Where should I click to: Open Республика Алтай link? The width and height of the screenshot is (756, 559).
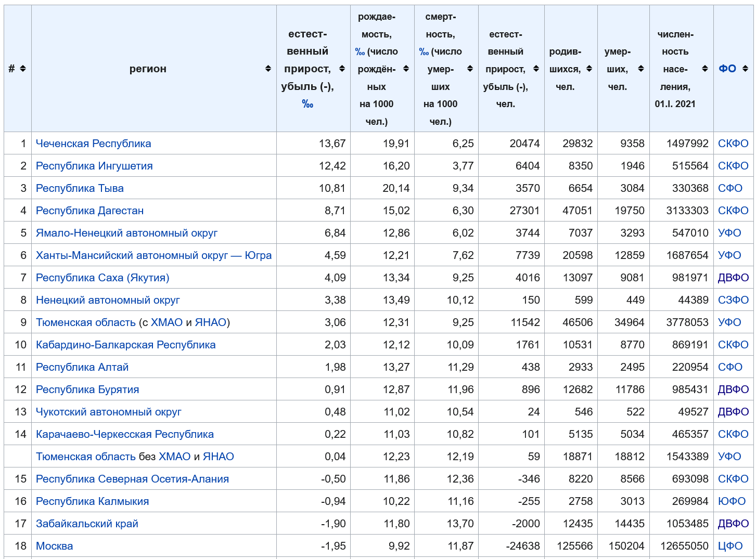[82, 367]
